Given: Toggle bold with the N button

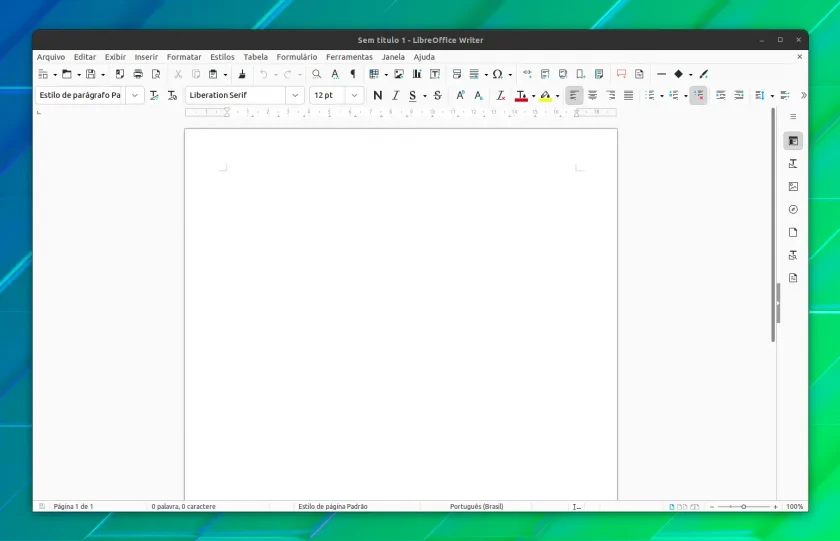Looking at the screenshot, I should tap(378, 95).
